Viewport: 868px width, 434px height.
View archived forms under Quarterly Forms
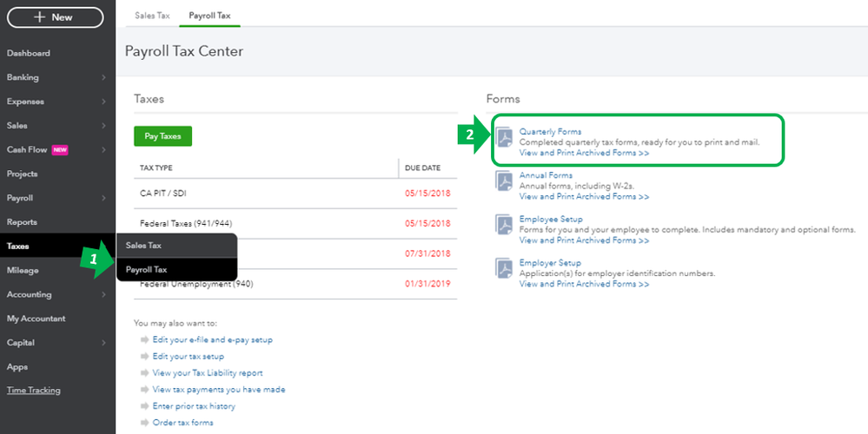click(584, 153)
